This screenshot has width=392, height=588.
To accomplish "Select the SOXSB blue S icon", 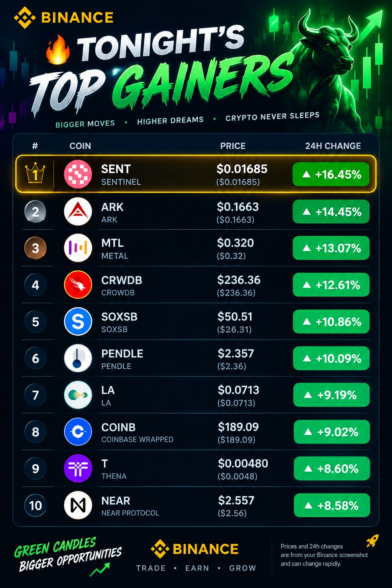I will click(x=78, y=322).
